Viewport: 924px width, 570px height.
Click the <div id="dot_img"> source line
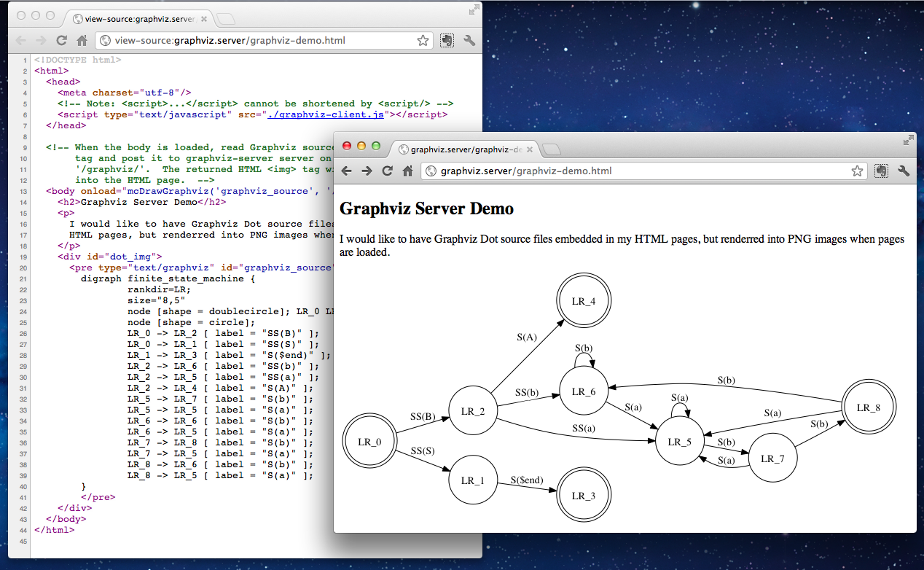pyautogui.click(x=109, y=257)
